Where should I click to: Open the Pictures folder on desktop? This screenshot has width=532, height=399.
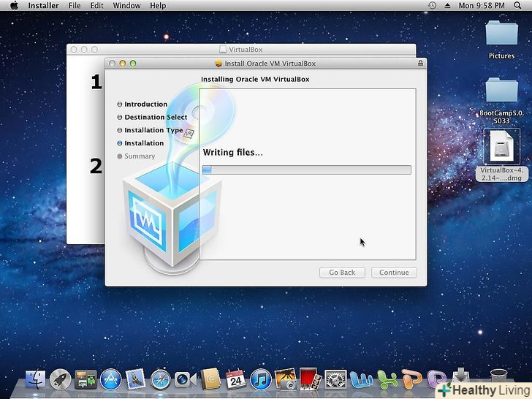tap(501, 38)
